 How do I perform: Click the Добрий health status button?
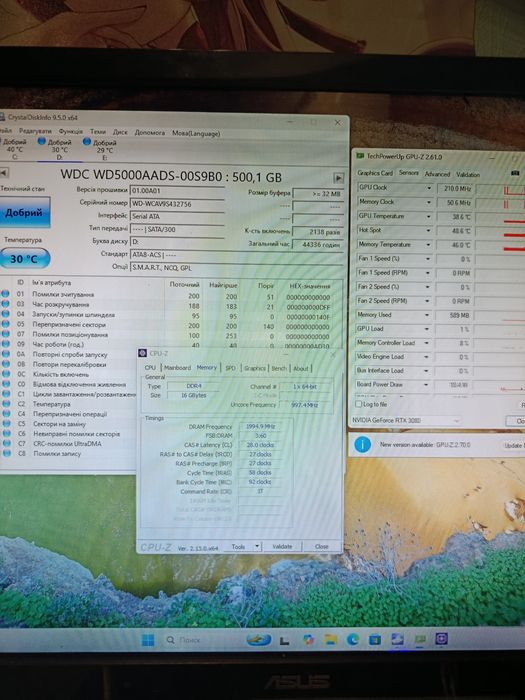[x=24, y=212]
